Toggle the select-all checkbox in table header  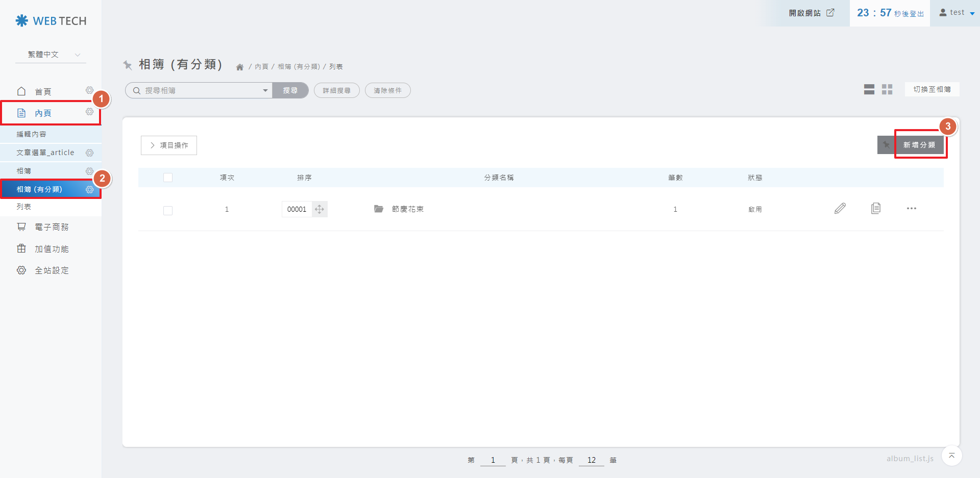pyautogui.click(x=168, y=178)
